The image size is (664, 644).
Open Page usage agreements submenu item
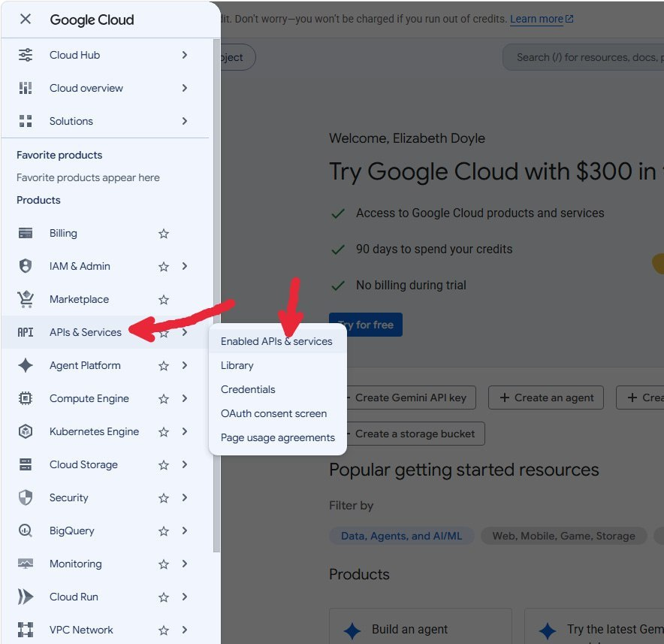(278, 437)
